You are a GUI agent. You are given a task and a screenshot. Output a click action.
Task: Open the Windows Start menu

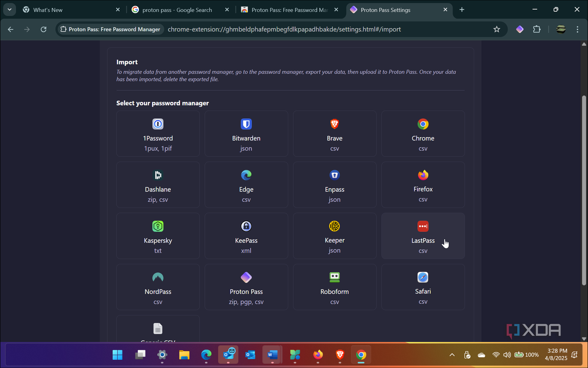point(118,355)
